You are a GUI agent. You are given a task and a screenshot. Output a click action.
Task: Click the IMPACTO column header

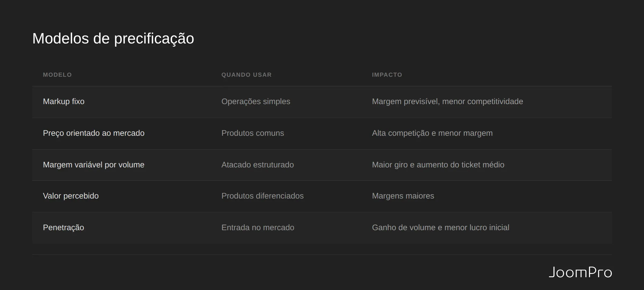pos(387,75)
